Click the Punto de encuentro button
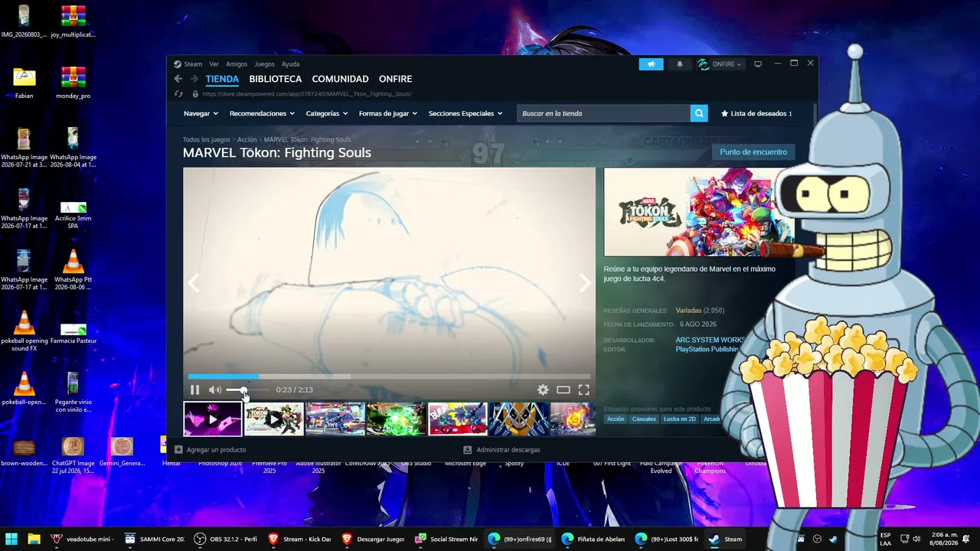The image size is (980, 551). pos(753,152)
